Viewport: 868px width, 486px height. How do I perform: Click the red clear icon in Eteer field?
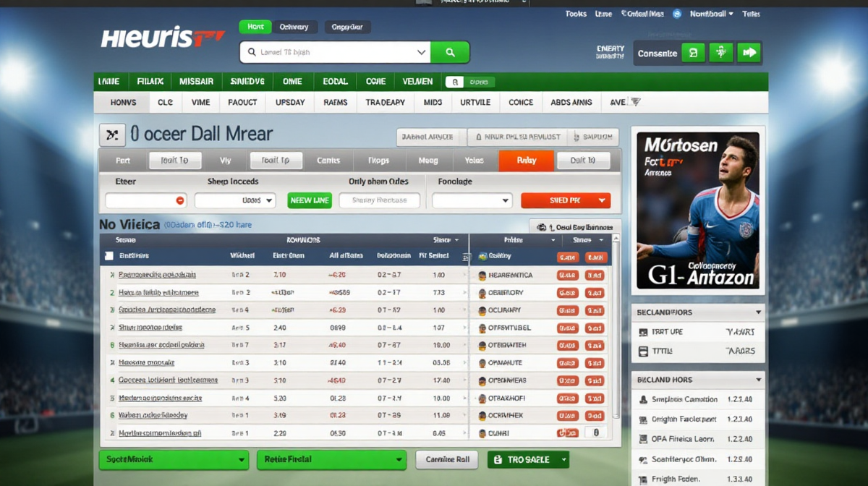point(180,200)
